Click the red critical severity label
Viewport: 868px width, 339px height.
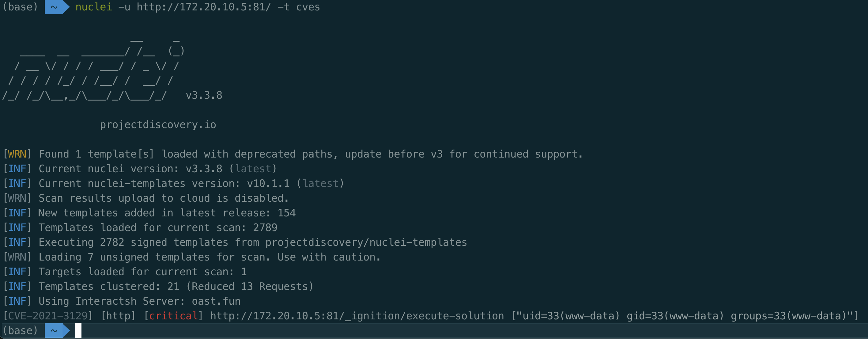point(173,316)
